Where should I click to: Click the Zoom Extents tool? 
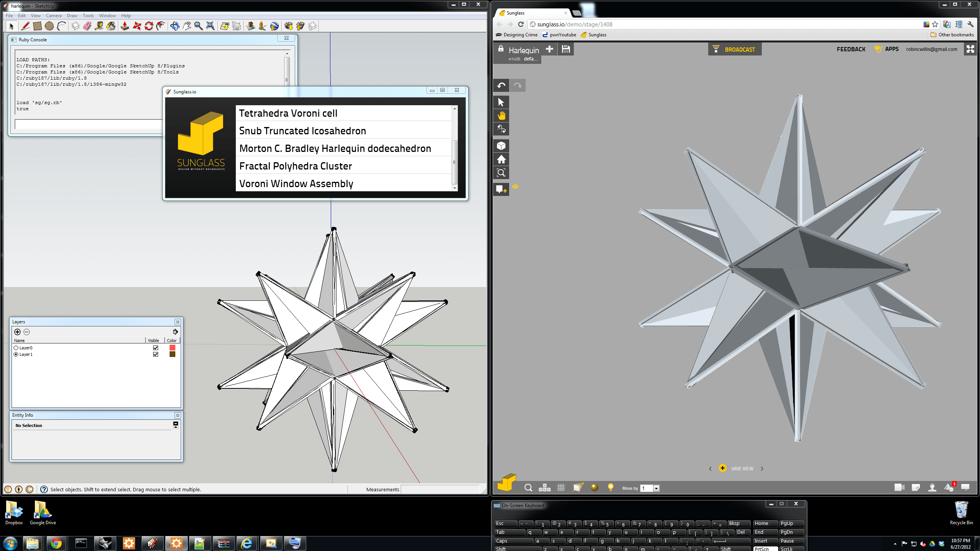210,26
